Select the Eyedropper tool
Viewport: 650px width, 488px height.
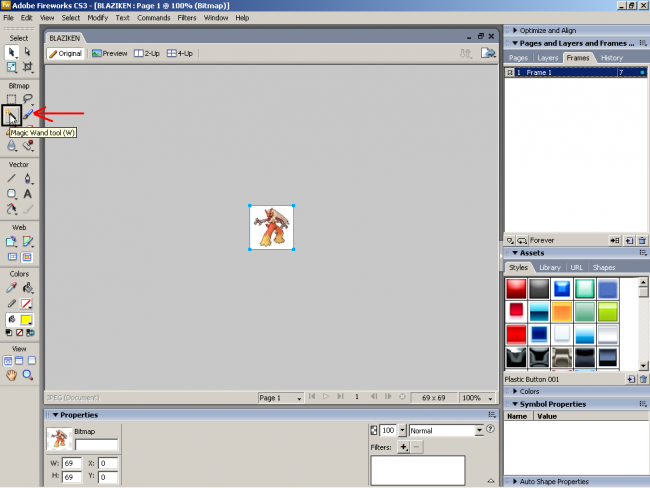[11, 288]
